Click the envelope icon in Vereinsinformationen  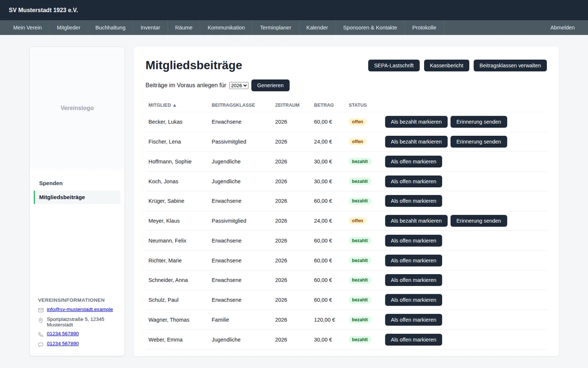coord(41,310)
